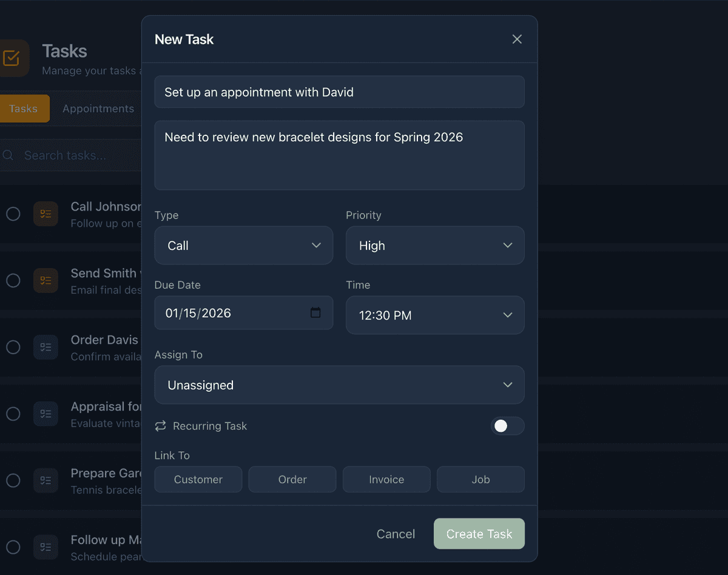Viewport: 728px width, 575px height.
Task: Click the Due Date field
Action: click(244, 313)
